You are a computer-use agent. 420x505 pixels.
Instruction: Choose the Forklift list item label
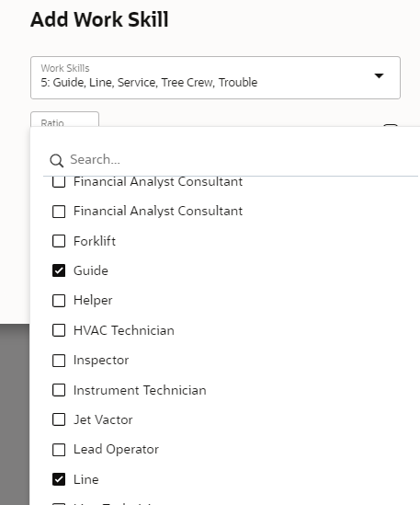[95, 241]
